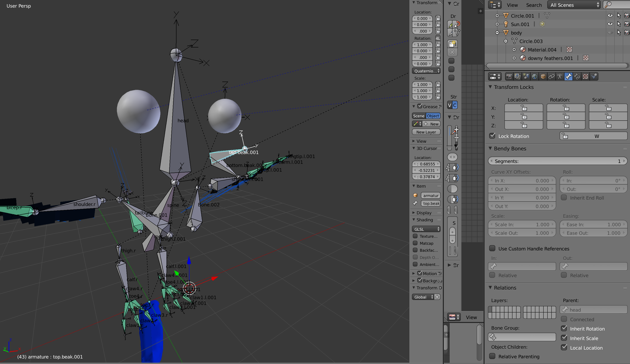Open the World properties tab (globe icon)
This screenshot has height=364, width=630.
point(535,77)
